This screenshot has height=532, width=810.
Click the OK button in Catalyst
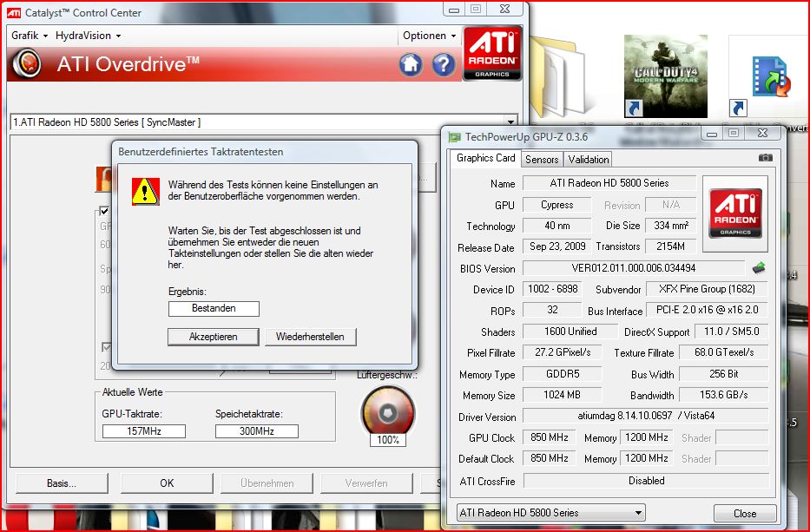point(167,483)
